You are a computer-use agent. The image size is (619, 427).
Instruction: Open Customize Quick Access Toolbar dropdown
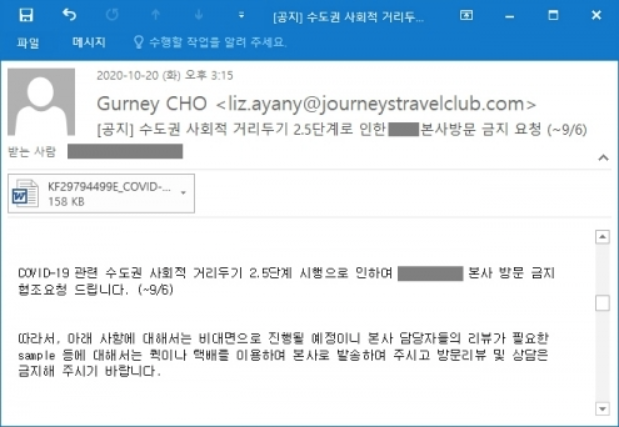(x=241, y=15)
